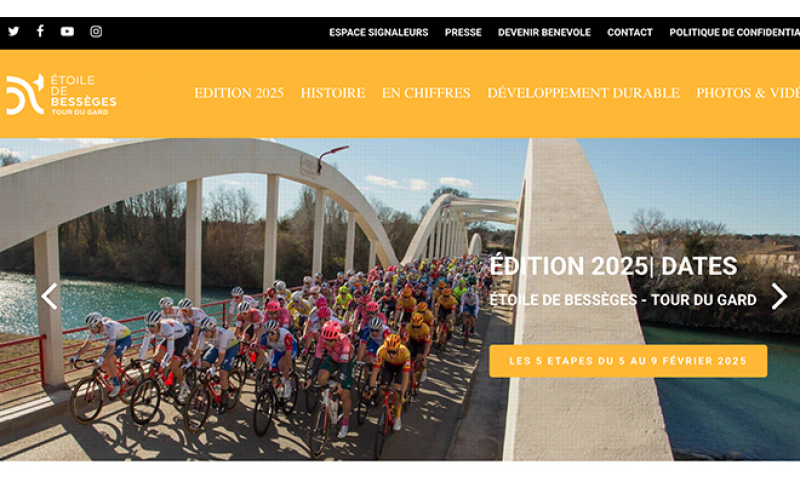
Task: Open the Instagram profile icon
Action: 96,32
